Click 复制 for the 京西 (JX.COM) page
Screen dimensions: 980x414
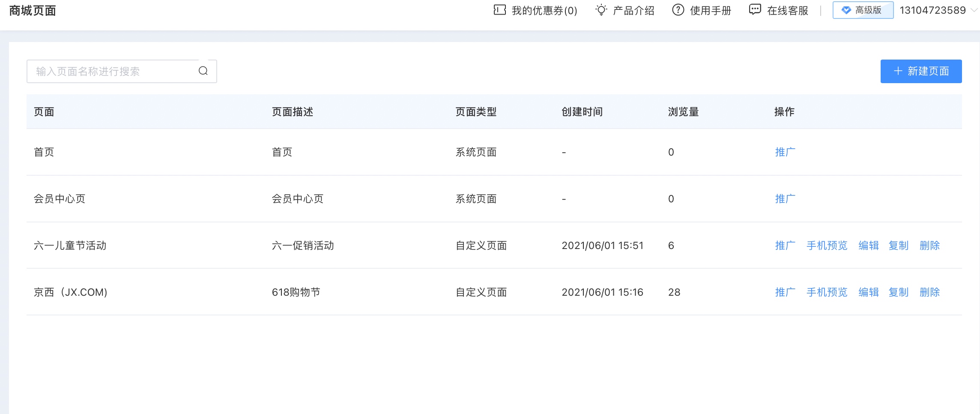898,292
